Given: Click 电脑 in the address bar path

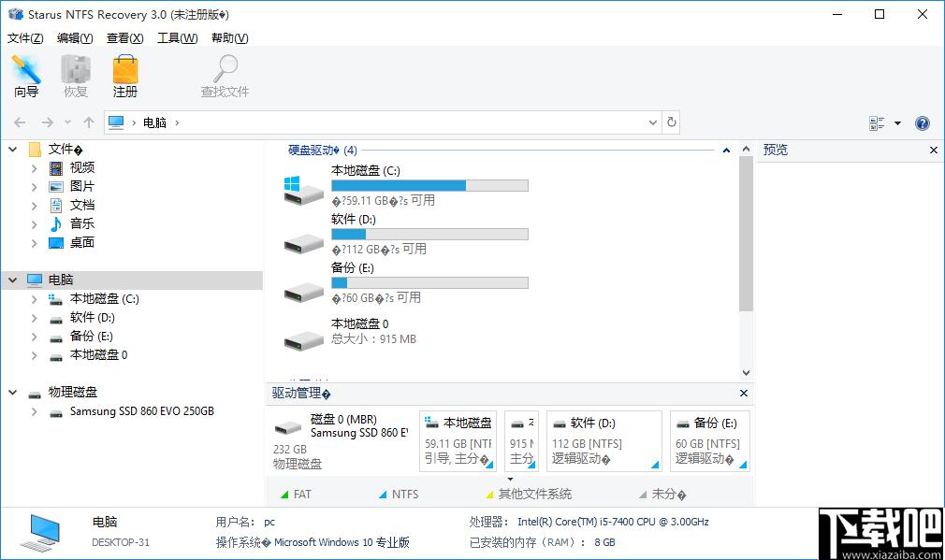Looking at the screenshot, I should [x=155, y=122].
